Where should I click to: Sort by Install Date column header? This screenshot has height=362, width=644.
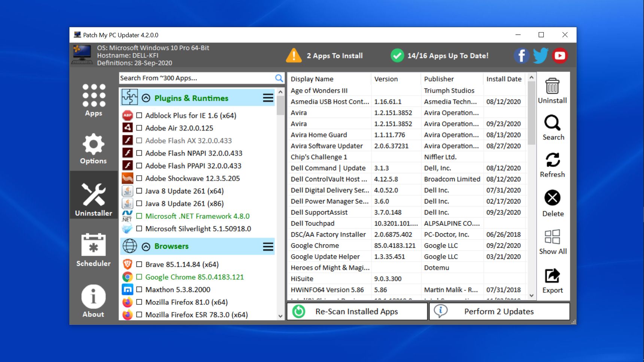tap(504, 79)
